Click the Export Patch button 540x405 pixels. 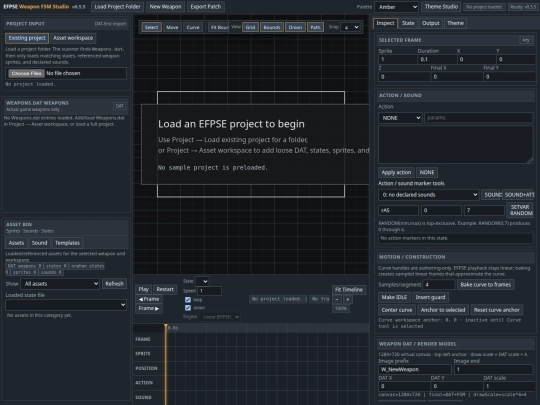tap(206, 7)
